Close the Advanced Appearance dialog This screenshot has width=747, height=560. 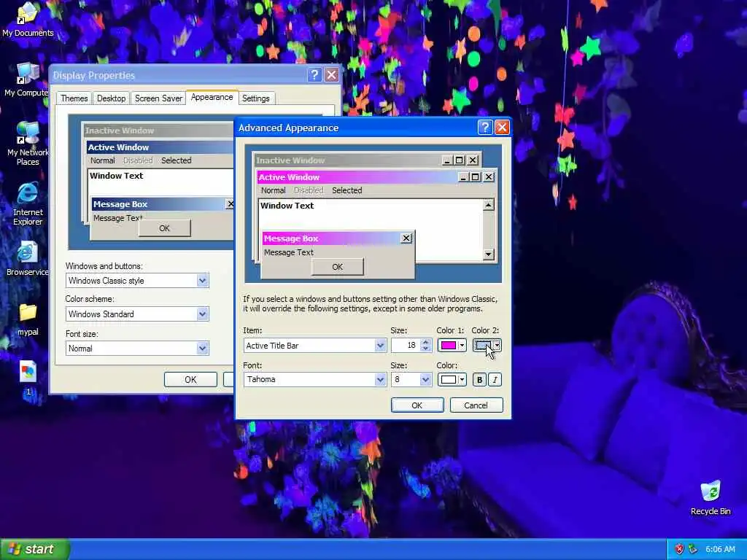[502, 127]
